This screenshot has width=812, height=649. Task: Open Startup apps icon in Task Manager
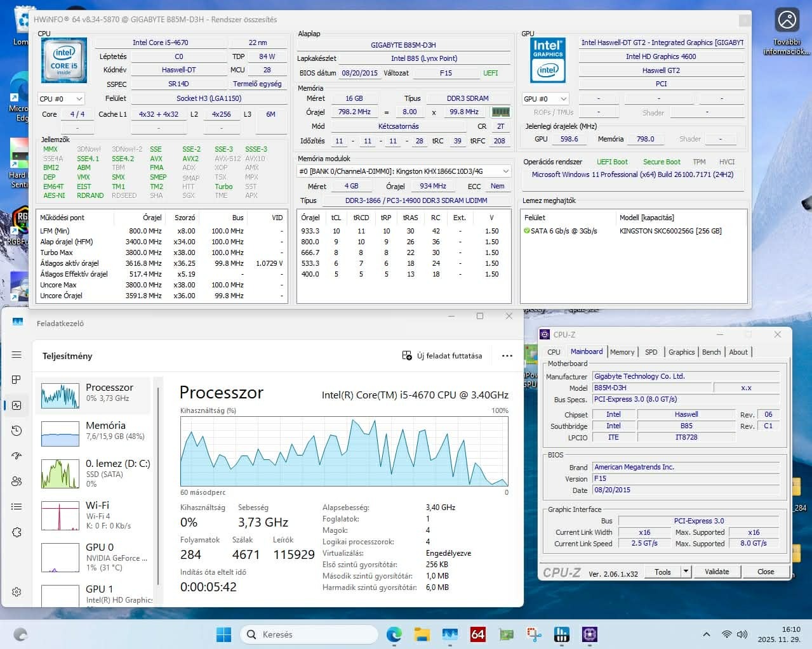[x=17, y=456]
